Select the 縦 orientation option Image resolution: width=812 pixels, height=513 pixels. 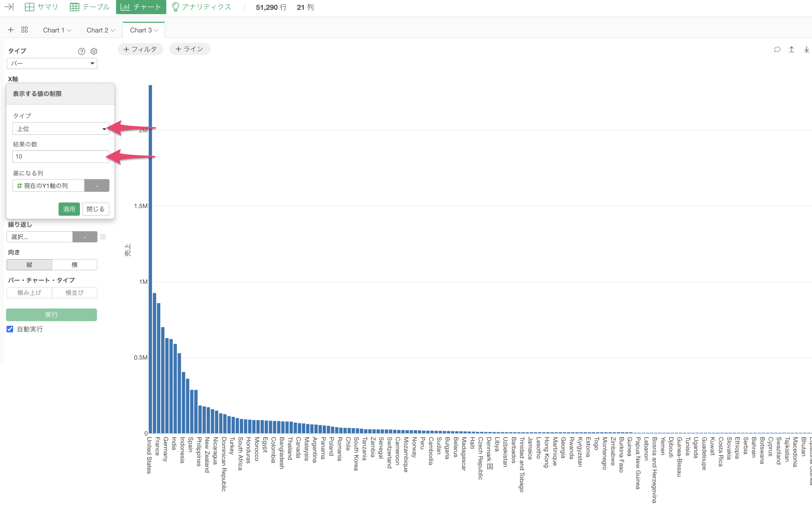pos(29,265)
